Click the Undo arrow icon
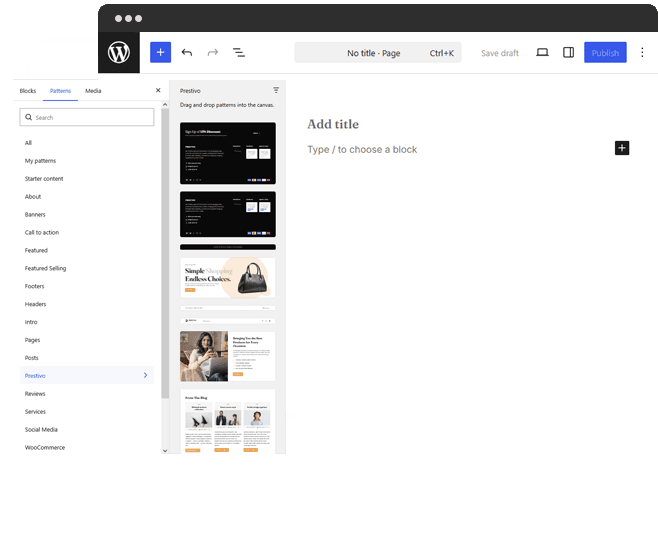This screenshot has height=544, width=658. pyautogui.click(x=187, y=52)
